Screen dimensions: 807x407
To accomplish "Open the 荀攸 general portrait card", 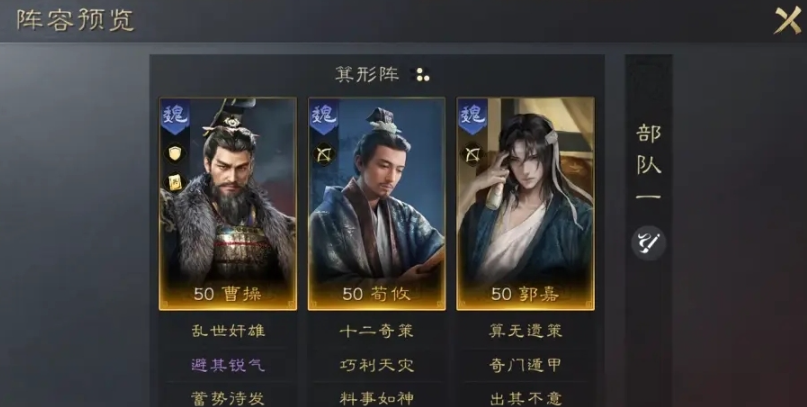I will click(x=377, y=204).
